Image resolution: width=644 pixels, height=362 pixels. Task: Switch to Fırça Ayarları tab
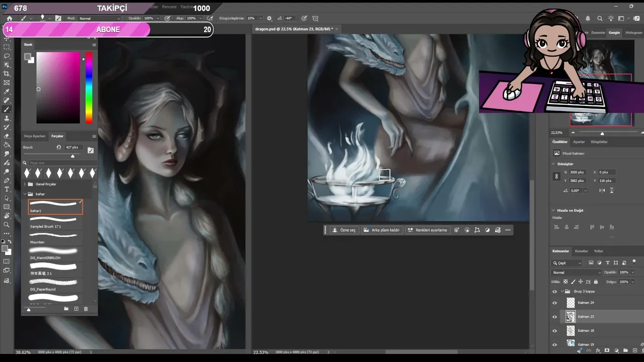35,136
